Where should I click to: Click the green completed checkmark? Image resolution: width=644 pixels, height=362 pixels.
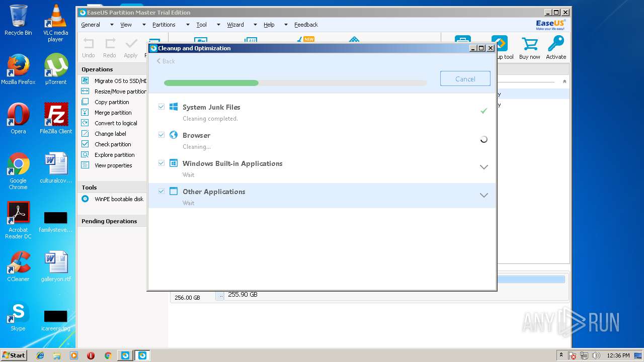tap(484, 111)
